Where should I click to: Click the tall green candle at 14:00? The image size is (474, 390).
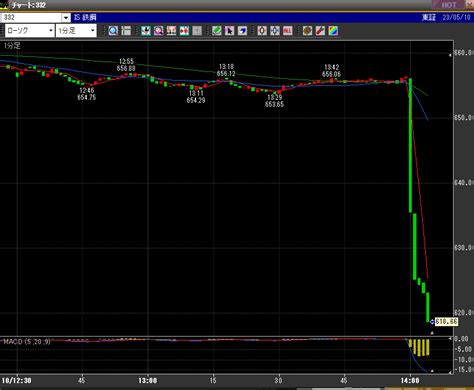tap(410, 145)
